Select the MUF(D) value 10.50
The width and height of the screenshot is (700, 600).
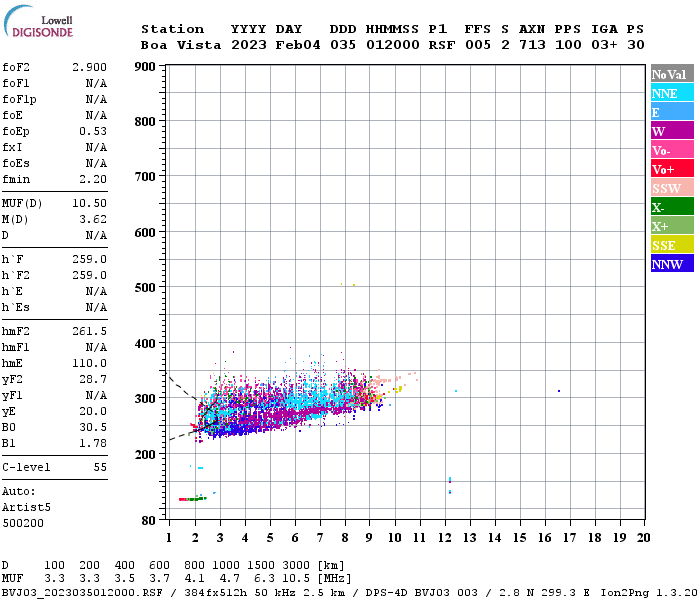tap(89, 203)
